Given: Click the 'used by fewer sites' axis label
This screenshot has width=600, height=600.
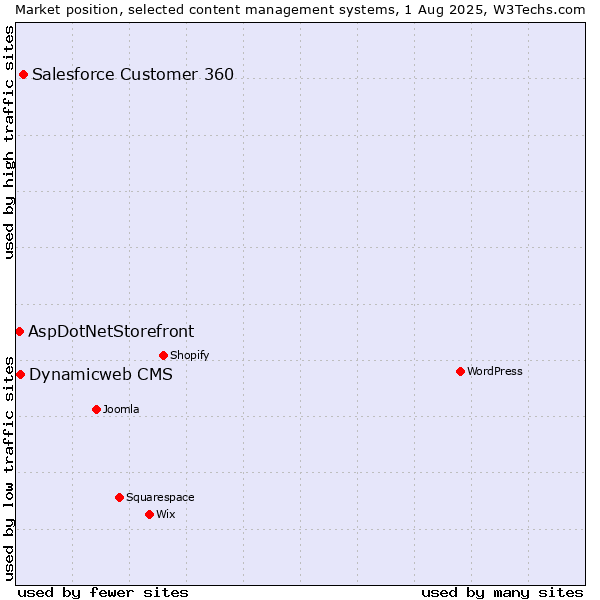Looking at the screenshot, I should [x=103, y=593].
